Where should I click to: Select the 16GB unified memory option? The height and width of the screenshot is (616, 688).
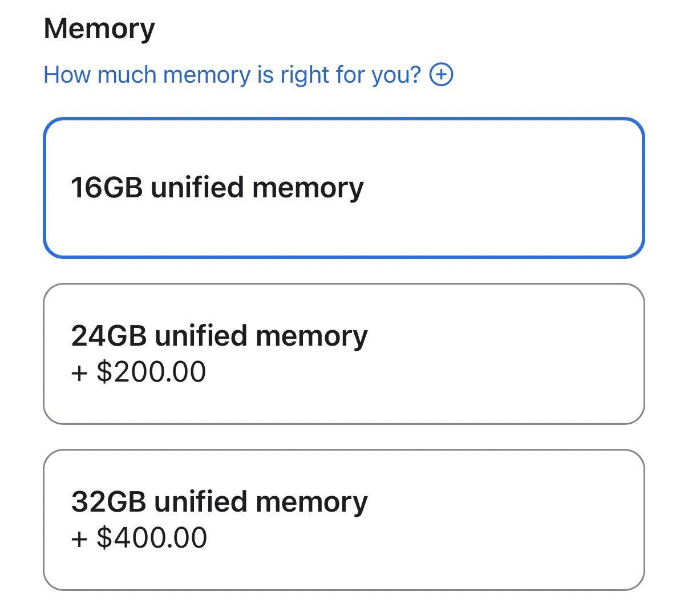[x=343, y=188]
